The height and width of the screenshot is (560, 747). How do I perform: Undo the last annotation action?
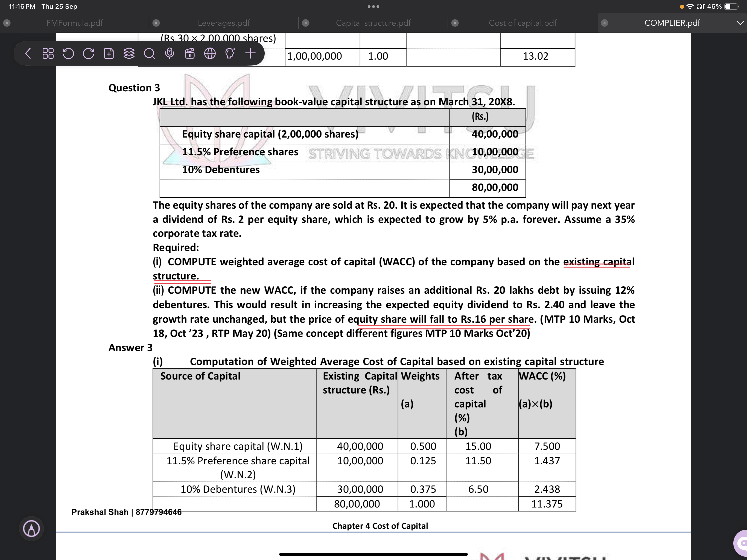click(x=68, y=53)
